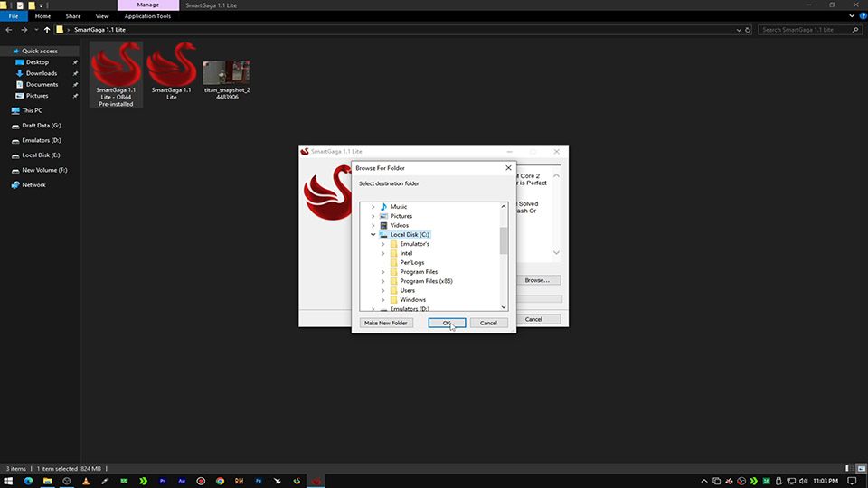Open the File menu
The image size is (868, 488).
pyautogui.click(x=14, y=16)
